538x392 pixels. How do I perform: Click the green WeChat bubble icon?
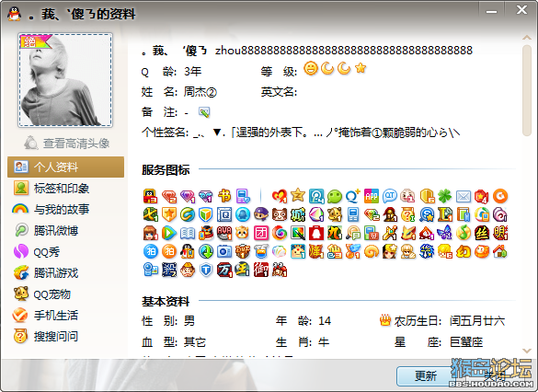[x=335, y=196]
